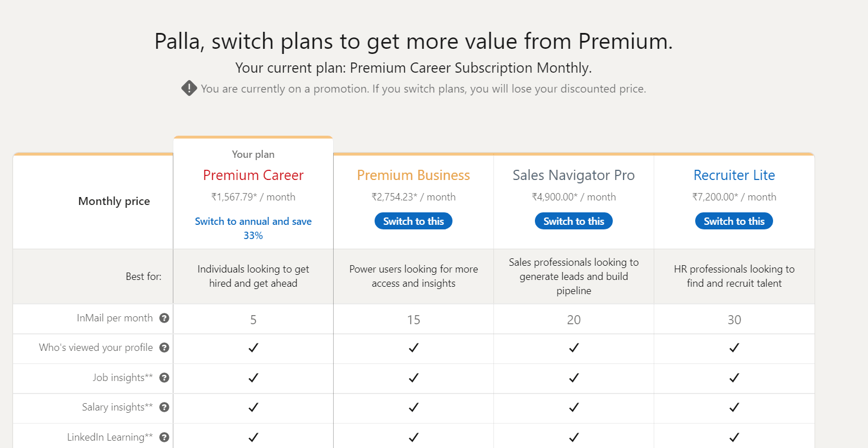Switch to the Sales Navigator Pro plan

(x=574, y=221)
